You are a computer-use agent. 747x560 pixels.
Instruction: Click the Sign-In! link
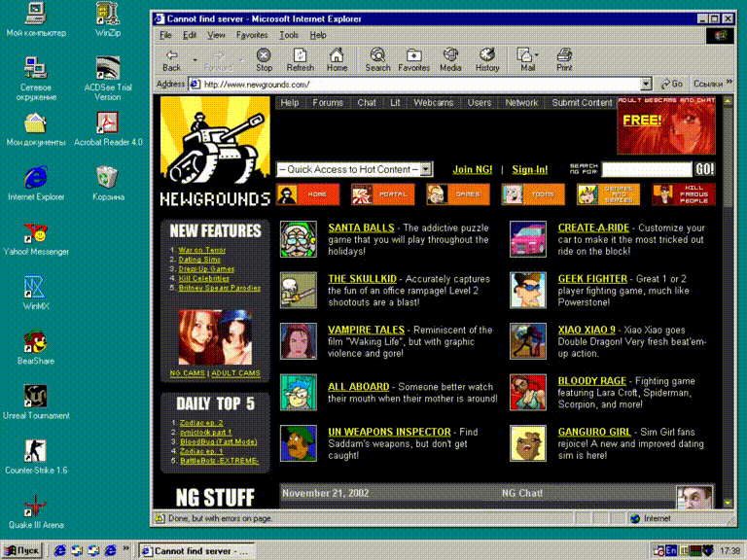(x=530, y=169)
